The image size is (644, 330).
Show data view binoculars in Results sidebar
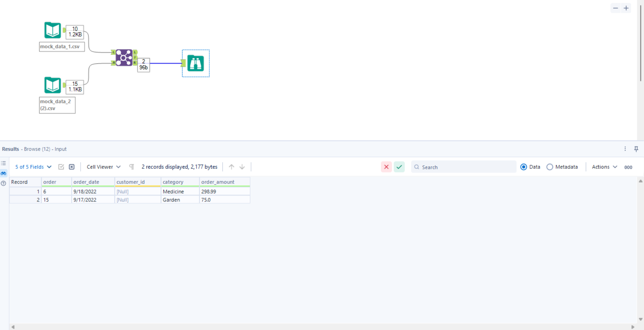(4, 173)
